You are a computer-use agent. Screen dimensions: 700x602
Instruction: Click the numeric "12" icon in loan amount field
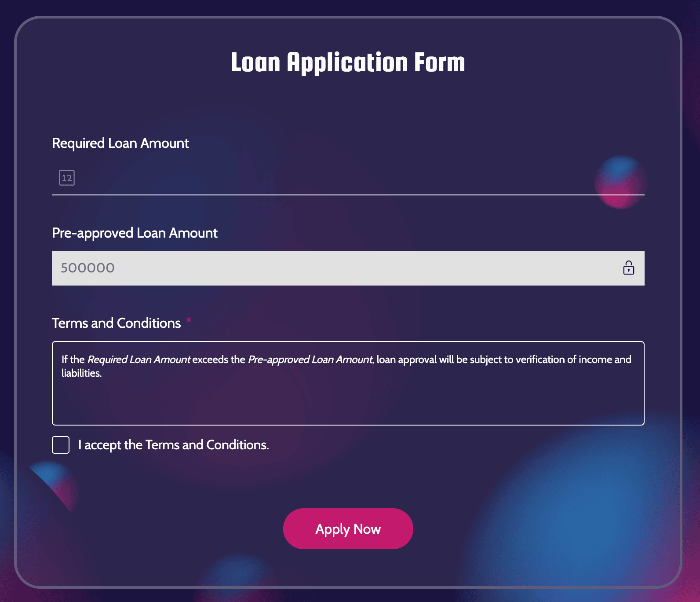tap(67, 178)
